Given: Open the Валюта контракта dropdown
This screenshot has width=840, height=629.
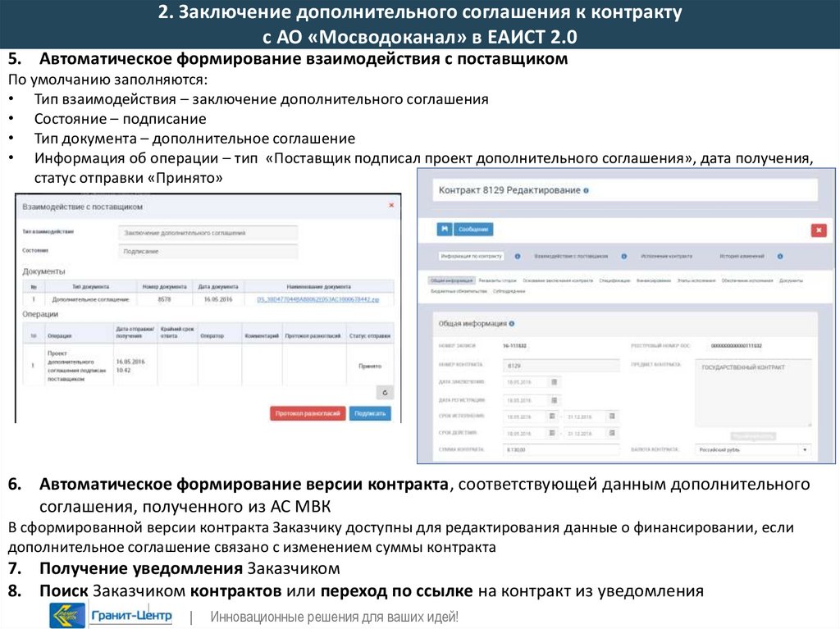Looking at the screenshot, I should click(753, 449).
